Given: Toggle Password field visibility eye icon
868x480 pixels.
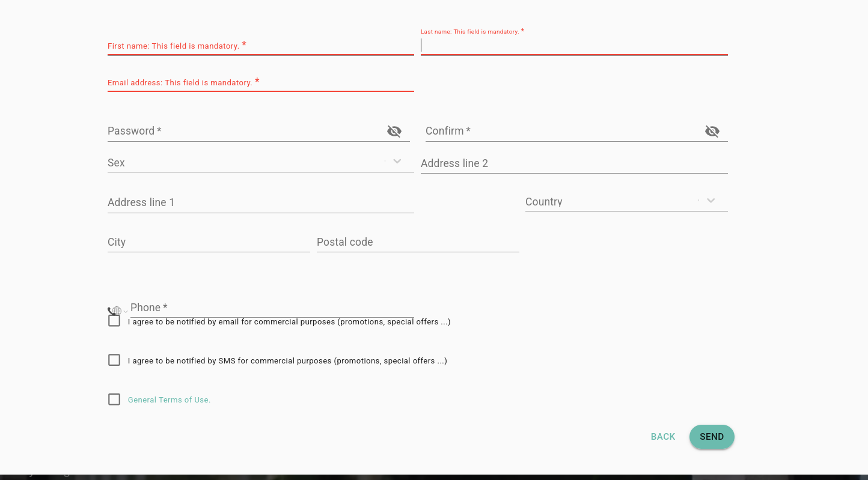Looking at the screenshot, I should coord(394,131).
